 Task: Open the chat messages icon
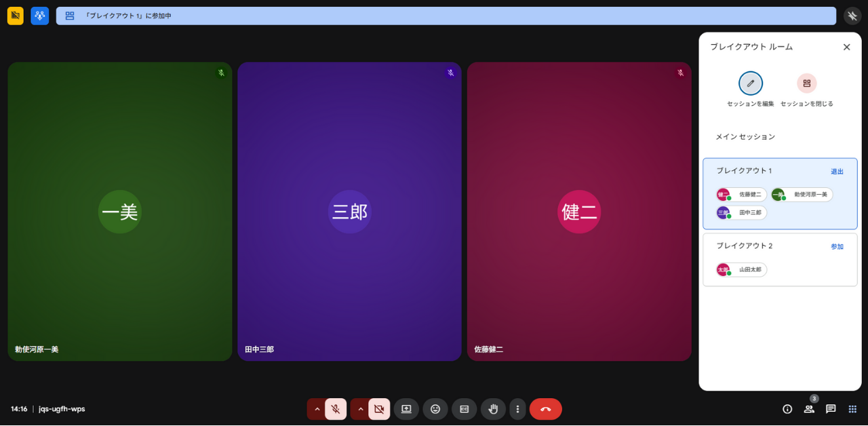pyautogui.click(x=831, y=409)
